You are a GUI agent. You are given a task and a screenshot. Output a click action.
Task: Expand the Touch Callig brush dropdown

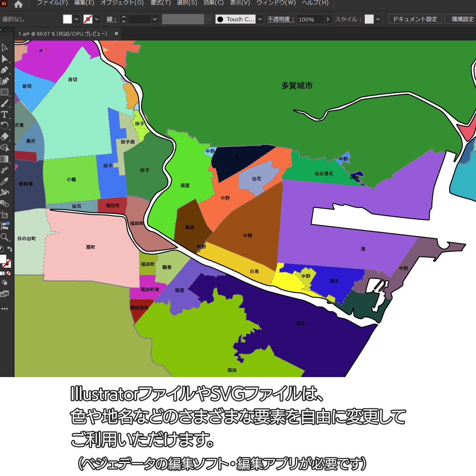260,19
